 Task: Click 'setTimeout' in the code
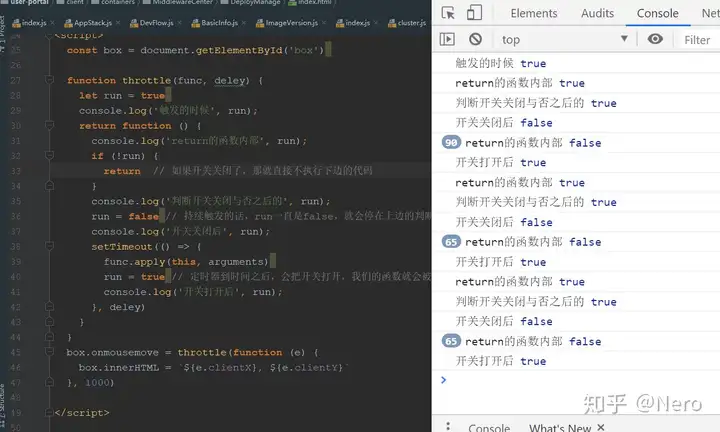(x=122, y=247)
